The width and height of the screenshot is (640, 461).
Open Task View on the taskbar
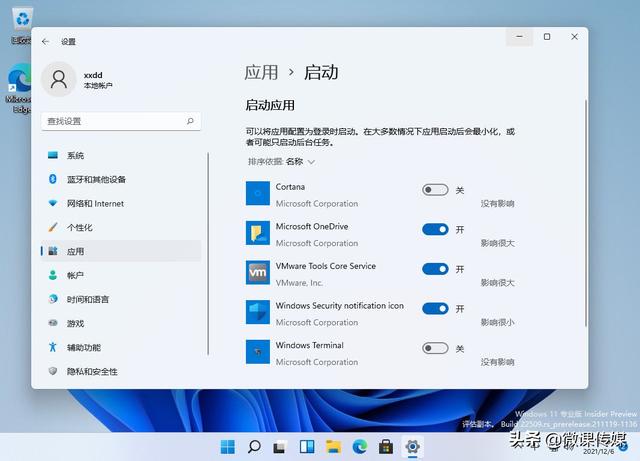(280, 447)
